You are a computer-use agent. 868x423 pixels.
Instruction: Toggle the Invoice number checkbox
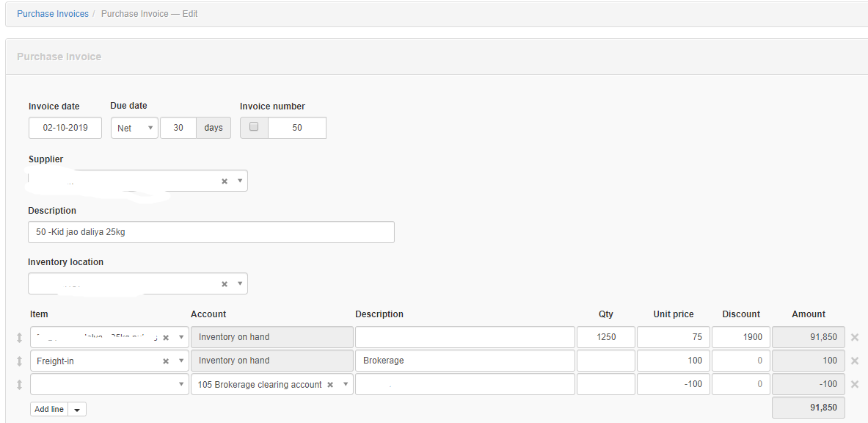click(x=254, y=127)
